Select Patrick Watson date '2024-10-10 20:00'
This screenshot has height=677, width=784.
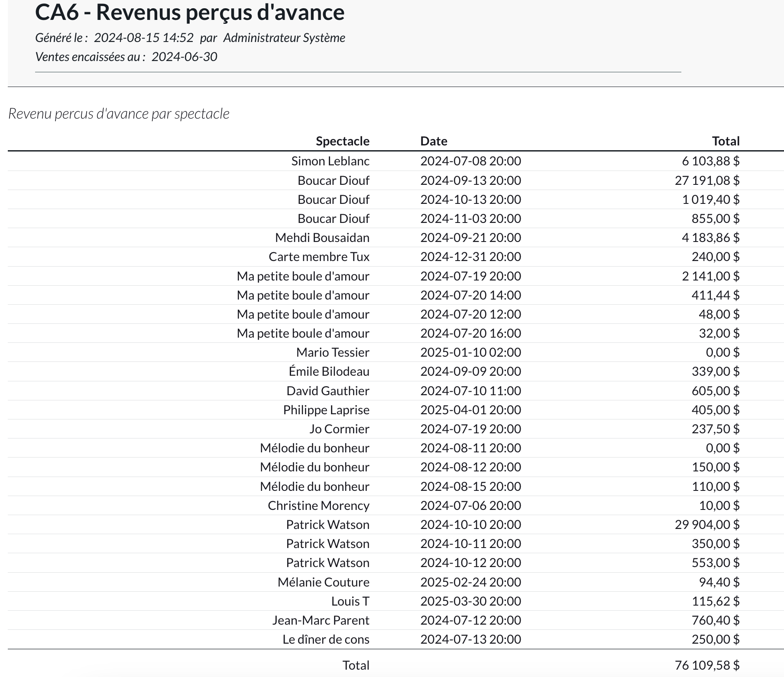tap(470, 525)
